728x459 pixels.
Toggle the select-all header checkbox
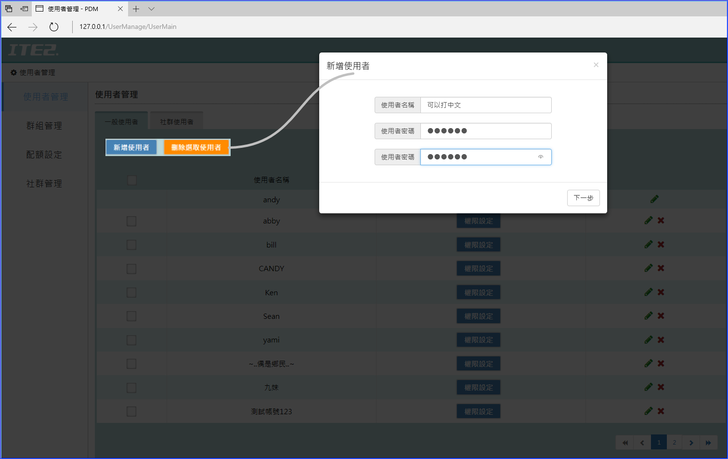click(x=131, y=180)
